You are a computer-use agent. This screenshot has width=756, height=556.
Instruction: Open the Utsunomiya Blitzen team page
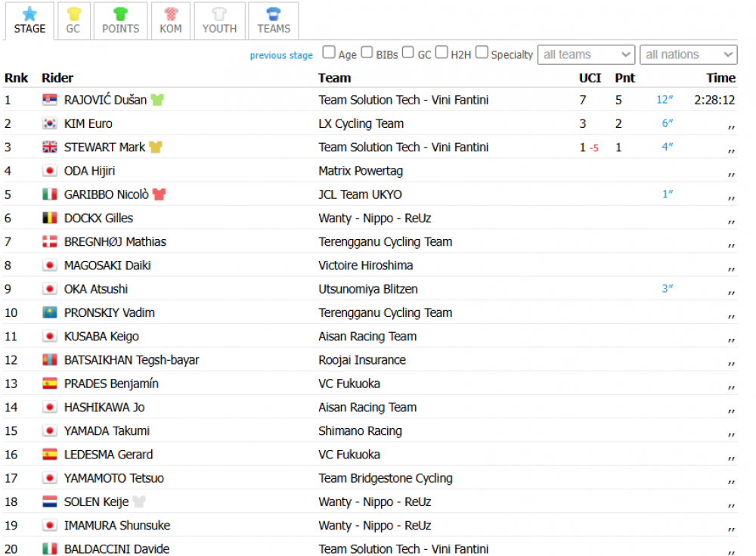coord(368,289)
